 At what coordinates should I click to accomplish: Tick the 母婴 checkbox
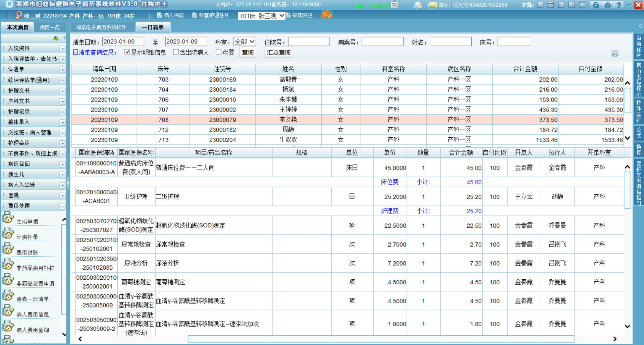[x=219, y=52]
